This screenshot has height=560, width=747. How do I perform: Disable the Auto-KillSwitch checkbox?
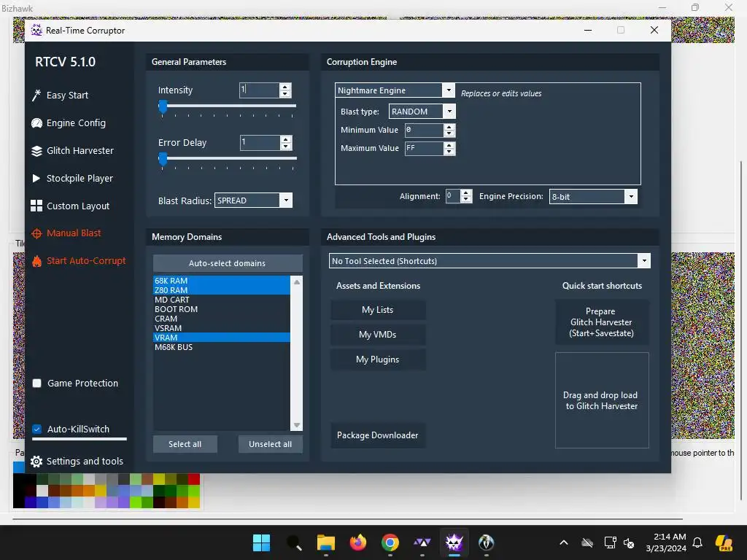pos(36,429)
